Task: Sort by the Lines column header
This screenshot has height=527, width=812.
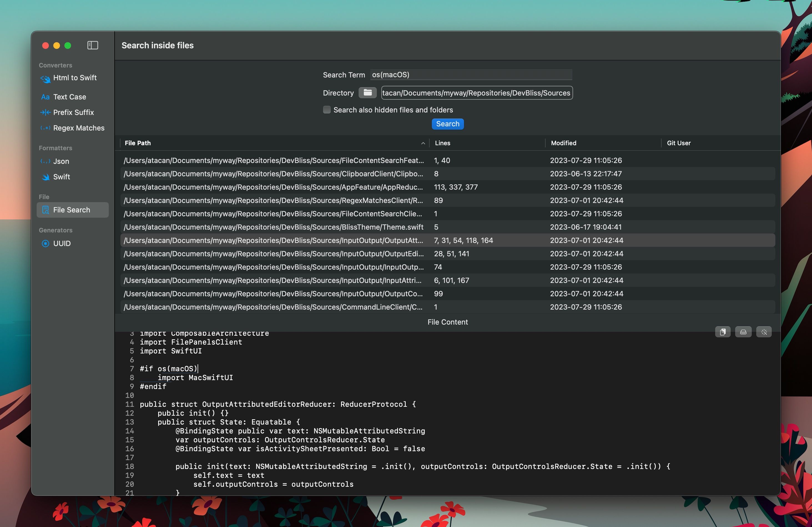Action: coord(487,143)
